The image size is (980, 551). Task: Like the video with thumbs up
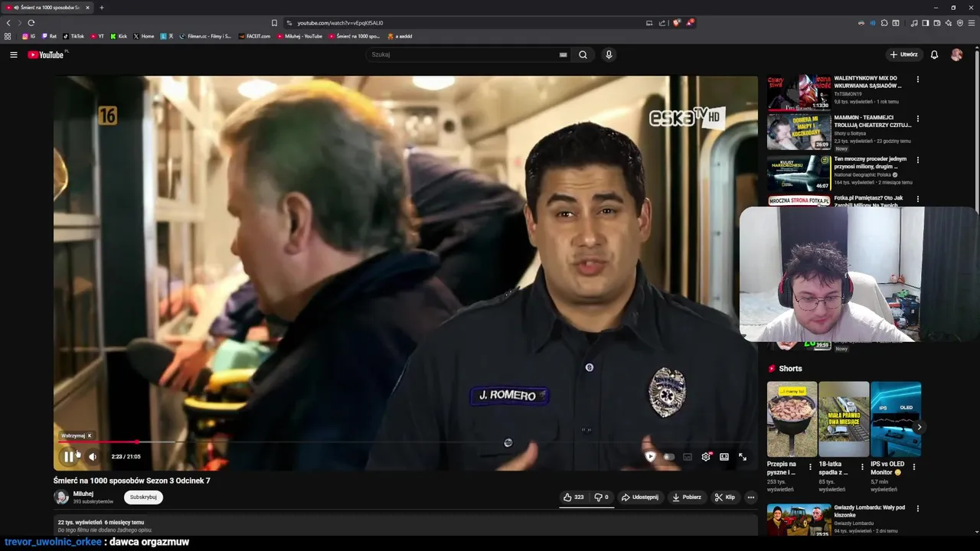pyautogui.click(x=573, y=497)
